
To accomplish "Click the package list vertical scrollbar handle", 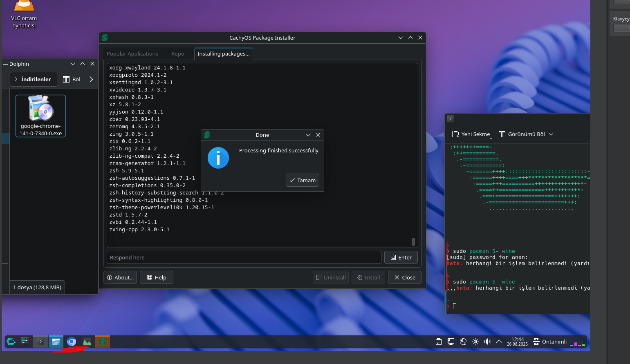I will click(x=413, y=242).
